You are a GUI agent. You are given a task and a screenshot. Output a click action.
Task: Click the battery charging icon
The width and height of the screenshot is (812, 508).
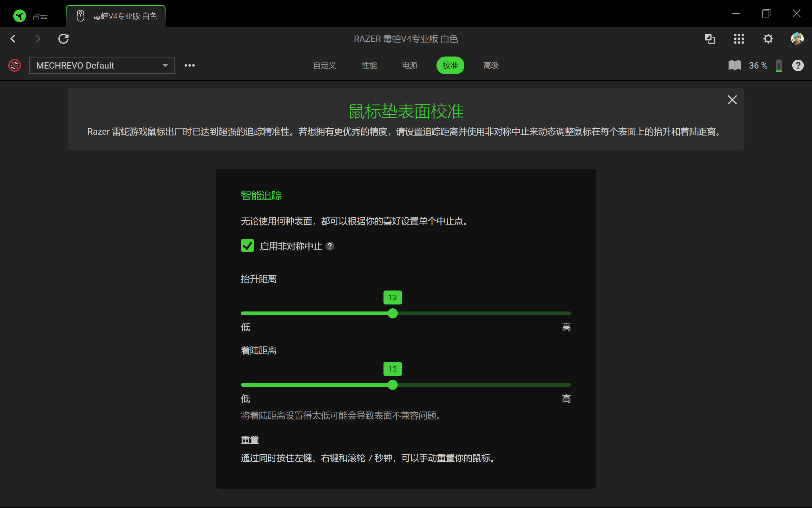(x=779, y=65)
